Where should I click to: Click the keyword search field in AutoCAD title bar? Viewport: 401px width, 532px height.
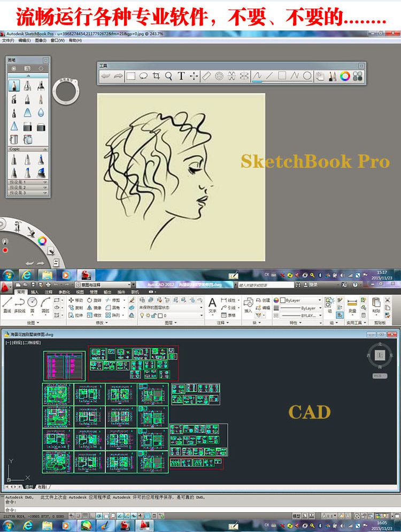(265, 285)
